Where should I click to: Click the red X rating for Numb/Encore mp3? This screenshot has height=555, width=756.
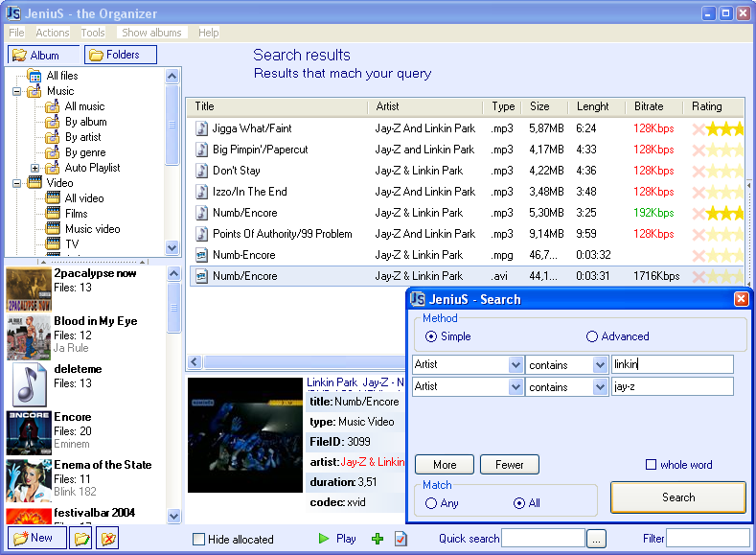pos(699,213)
